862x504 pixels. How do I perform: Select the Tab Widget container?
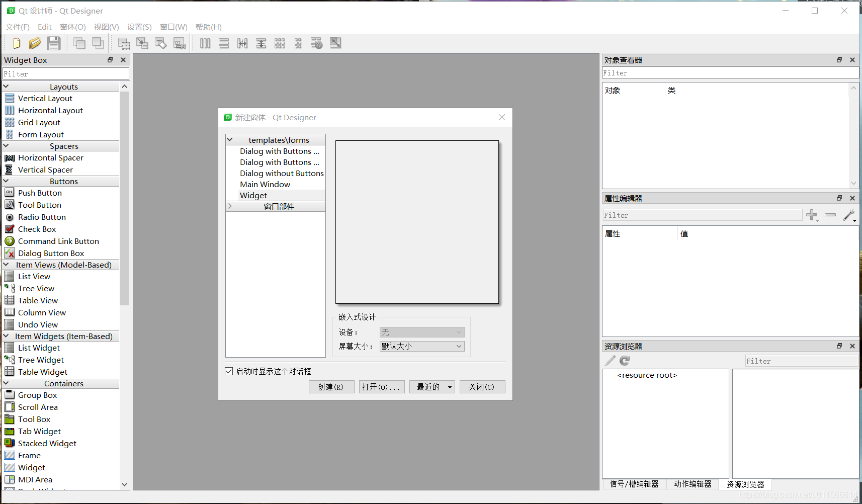[39, 431]
